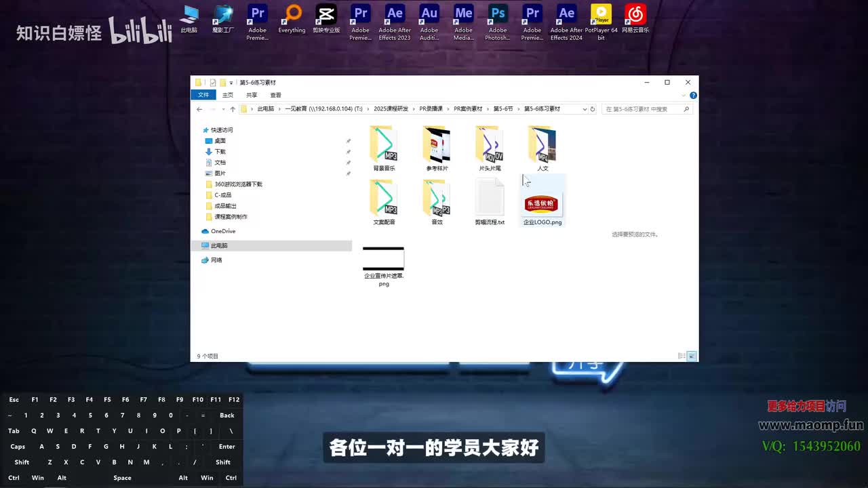Viewport: 868px width, 488px height.
Task: Select the 剪辑流程.txt file
Action: click(x=490, y=202)
